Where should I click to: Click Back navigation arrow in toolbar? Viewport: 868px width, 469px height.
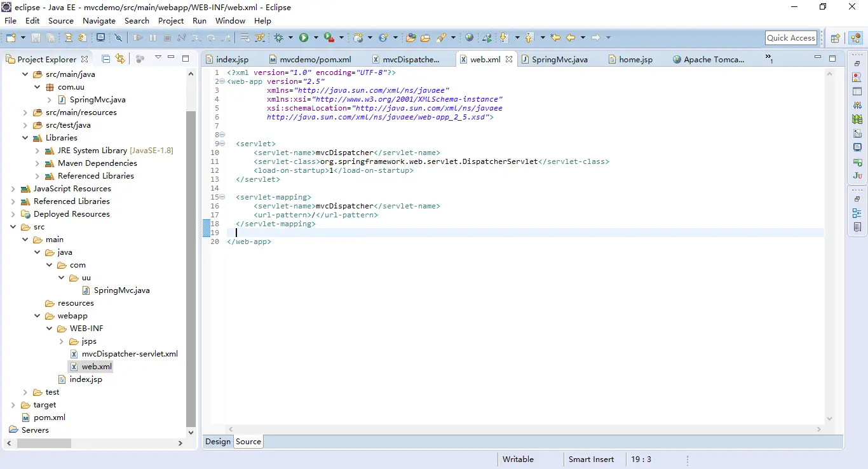571,38
